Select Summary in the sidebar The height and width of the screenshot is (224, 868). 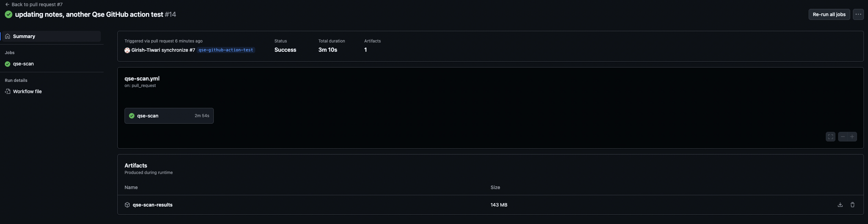point(24,36)
